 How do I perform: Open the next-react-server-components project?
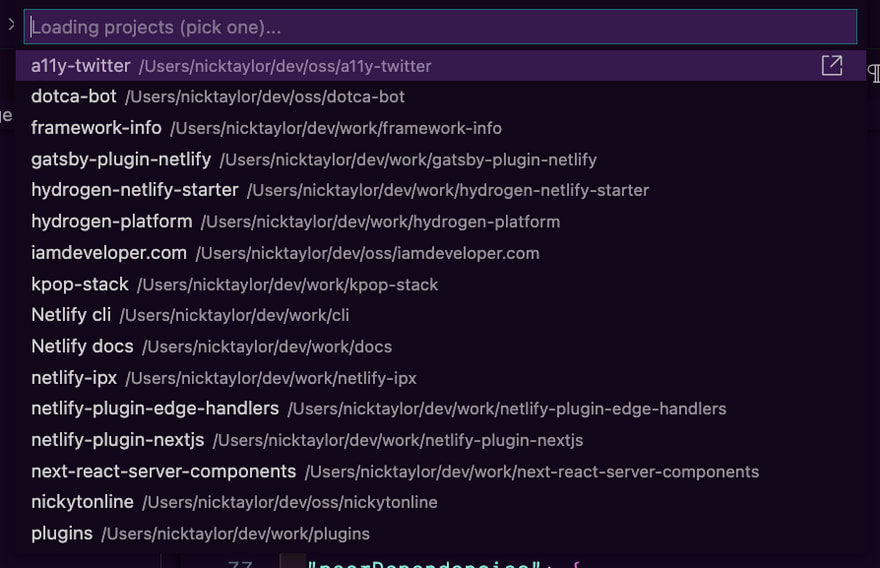(441, 471)
